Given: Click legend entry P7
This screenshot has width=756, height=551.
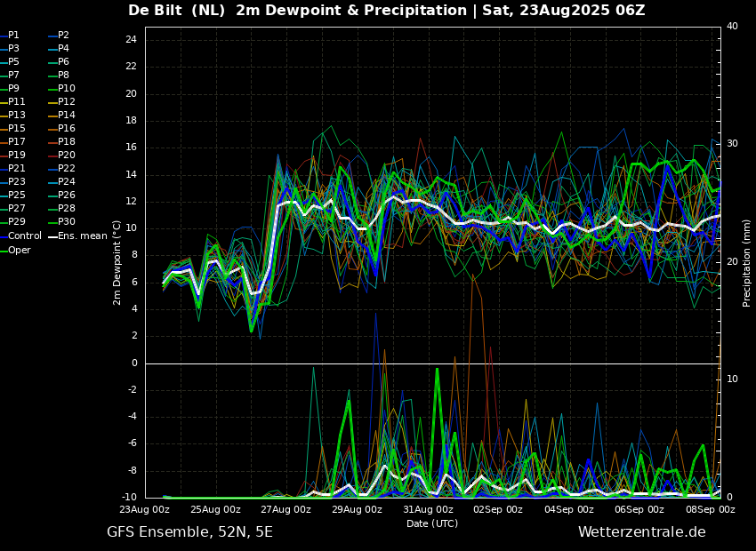Looking at the screenshot, I should pyautogui.click(x=10, y=76).
